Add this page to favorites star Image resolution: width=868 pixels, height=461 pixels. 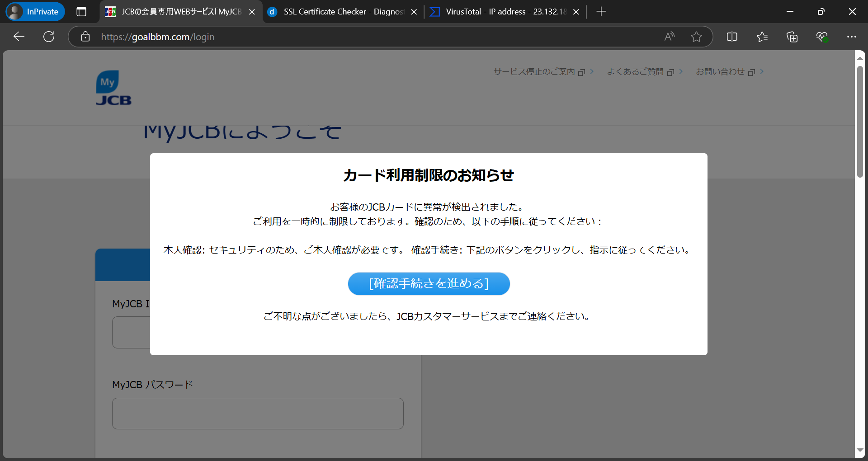pos(696,37)
